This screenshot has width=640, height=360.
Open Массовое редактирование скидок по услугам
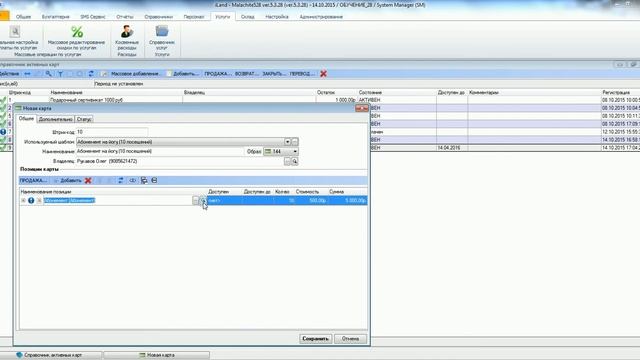pyautogui.click(x=76, y=38)
